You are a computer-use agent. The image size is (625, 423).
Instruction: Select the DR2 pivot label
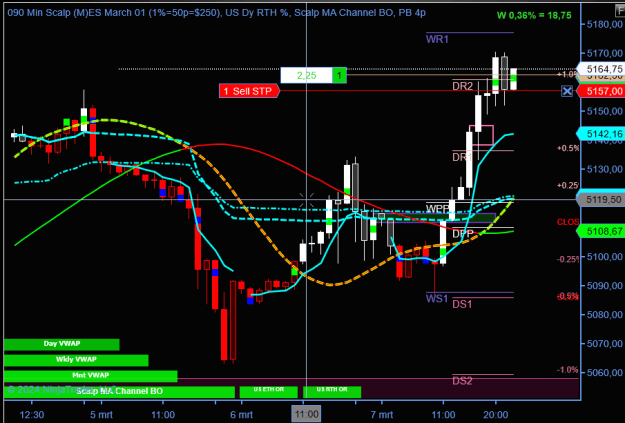(x=462, y=86)
